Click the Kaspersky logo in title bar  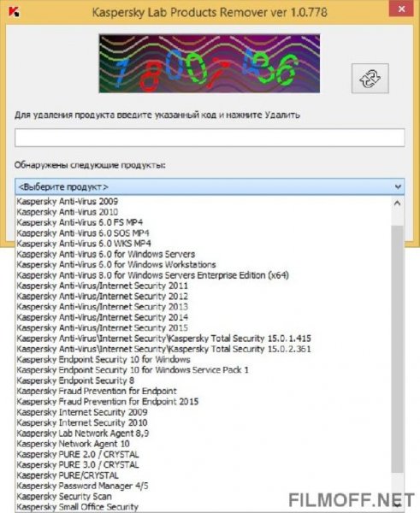[x=14, y=12]
